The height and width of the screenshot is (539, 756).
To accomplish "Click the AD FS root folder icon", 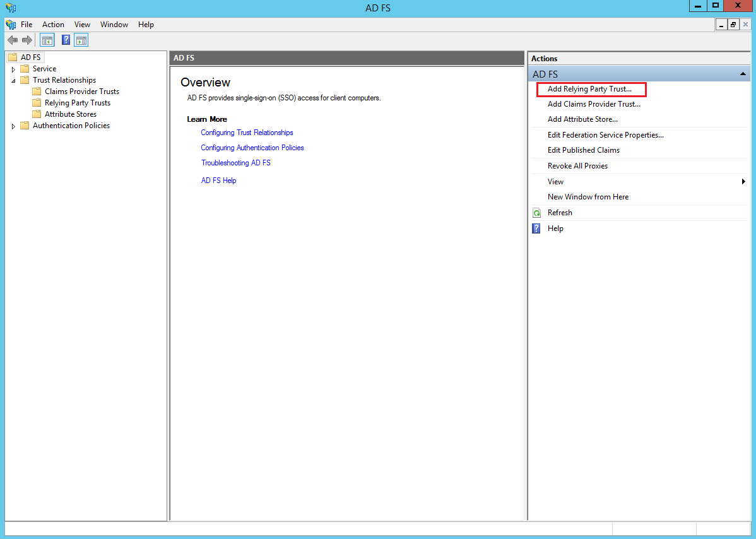I will pos(13,57).
